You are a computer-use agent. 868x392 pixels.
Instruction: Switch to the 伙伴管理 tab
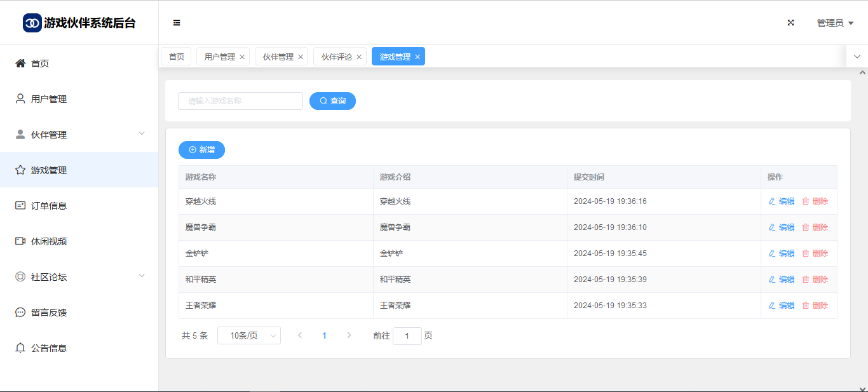(x=278, y=57)
